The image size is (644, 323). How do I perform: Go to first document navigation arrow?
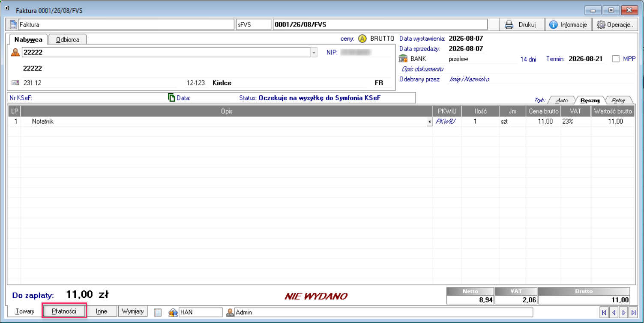tap(604, 313)
